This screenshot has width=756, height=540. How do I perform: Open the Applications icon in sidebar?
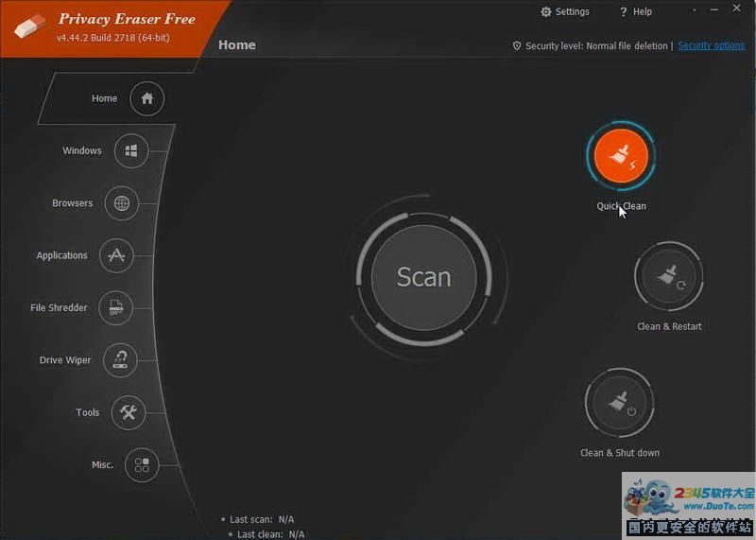click(116, 255)
